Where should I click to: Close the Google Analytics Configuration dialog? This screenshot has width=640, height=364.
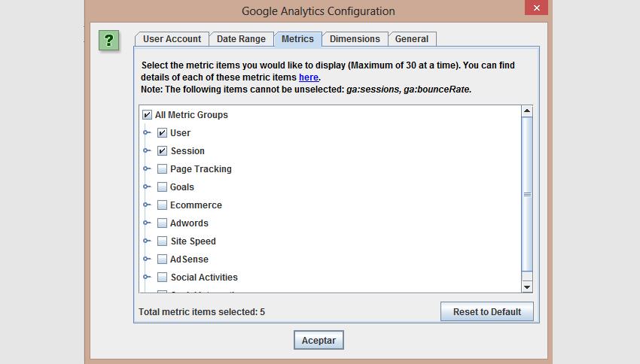(536, 8)
